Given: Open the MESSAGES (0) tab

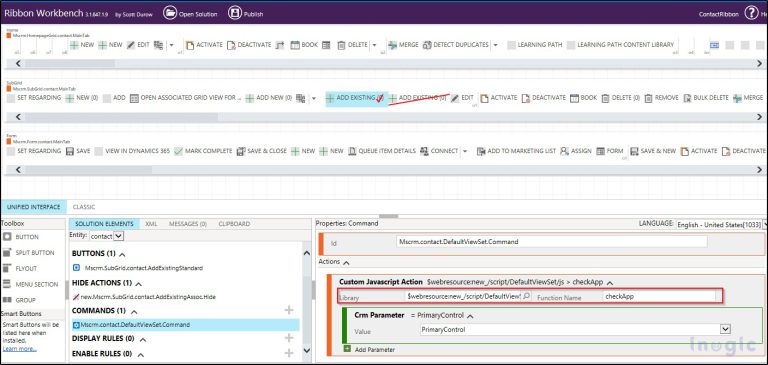Looking at the screenshot, I should [188, 224].
